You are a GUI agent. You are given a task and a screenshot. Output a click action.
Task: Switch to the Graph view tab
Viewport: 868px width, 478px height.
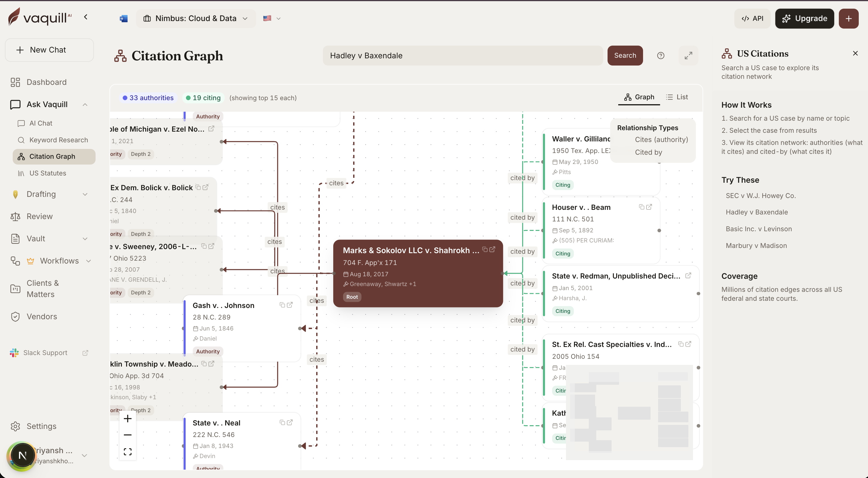[x=639, y=97]
